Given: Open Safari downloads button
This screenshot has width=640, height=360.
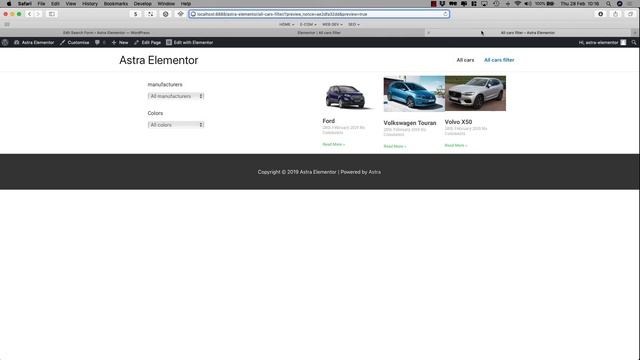Looking at the screenshot, I should pos(600,14).
